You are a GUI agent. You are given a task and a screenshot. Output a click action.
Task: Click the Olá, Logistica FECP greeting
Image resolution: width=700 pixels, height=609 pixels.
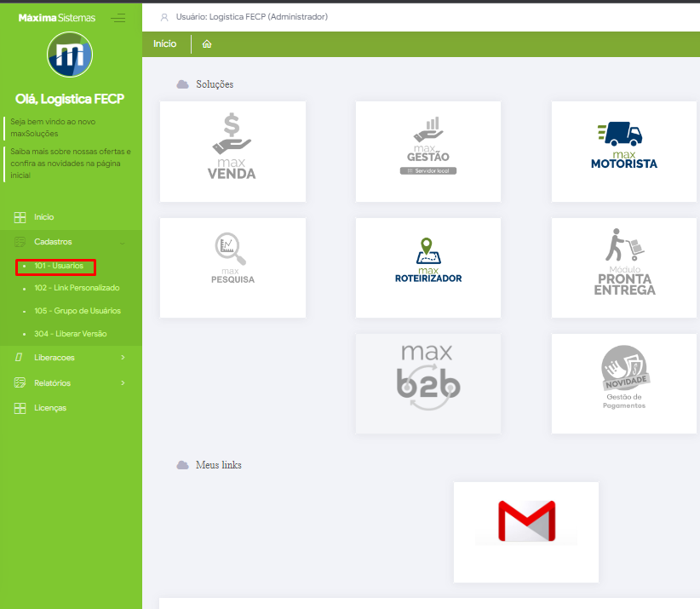coord(70,99)
